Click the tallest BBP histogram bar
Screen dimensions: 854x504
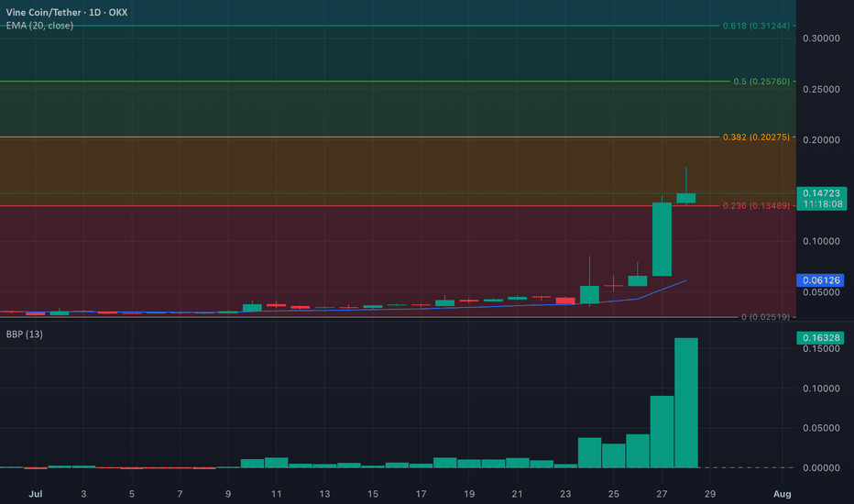685,402
